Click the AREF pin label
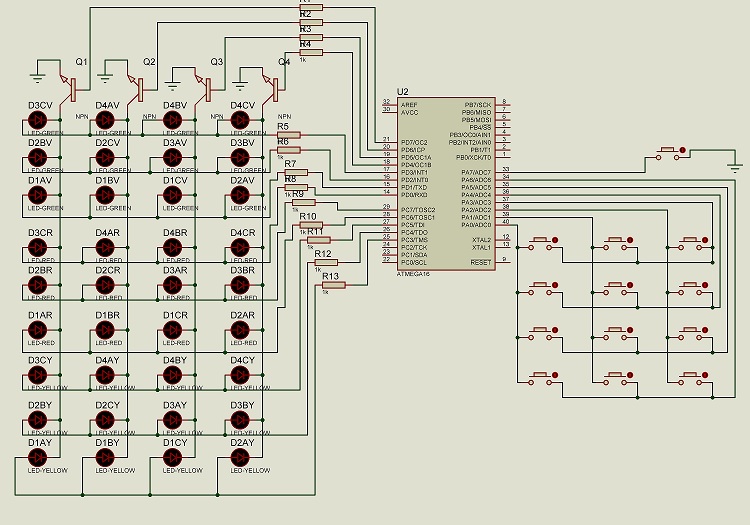Screen dimensions: 750x525 pyautogui.click(x=409, y=105)
